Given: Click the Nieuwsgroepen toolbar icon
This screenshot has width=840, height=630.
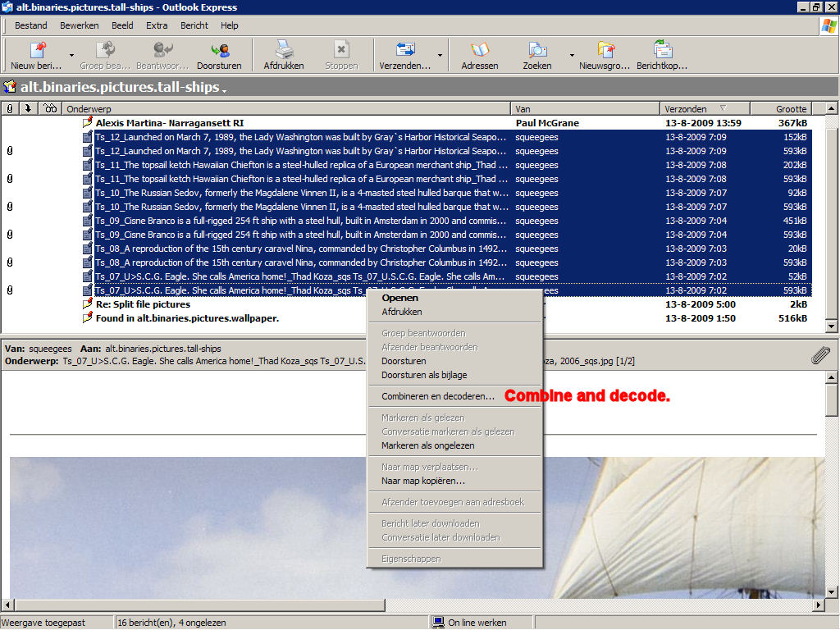Looking at the screenshot, I should [x=605, y=50].
